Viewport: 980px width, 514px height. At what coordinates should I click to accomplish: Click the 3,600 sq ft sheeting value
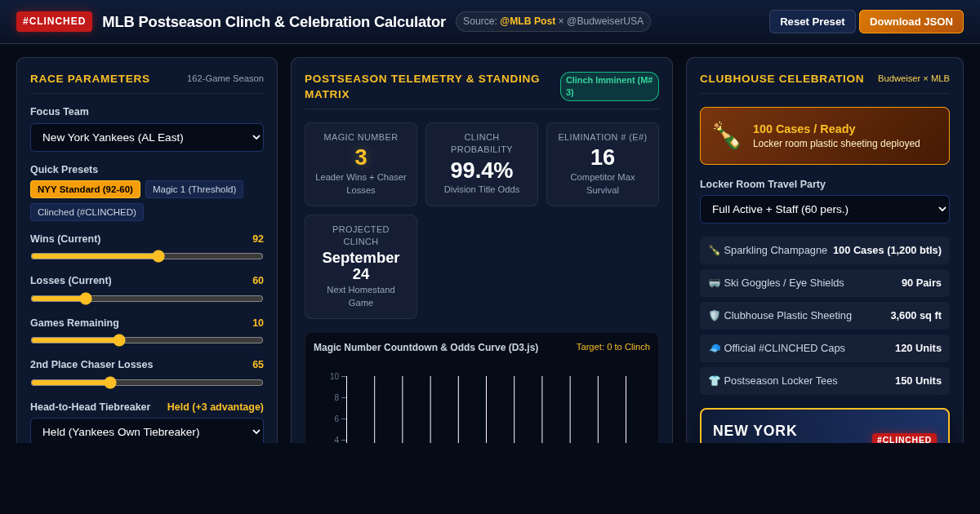point(915,316)
